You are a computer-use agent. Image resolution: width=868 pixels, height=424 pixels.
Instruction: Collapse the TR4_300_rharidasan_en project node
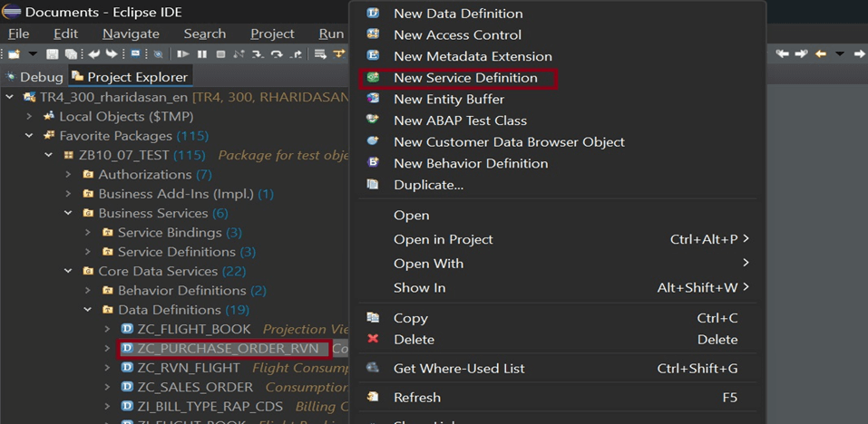point(10,97)
